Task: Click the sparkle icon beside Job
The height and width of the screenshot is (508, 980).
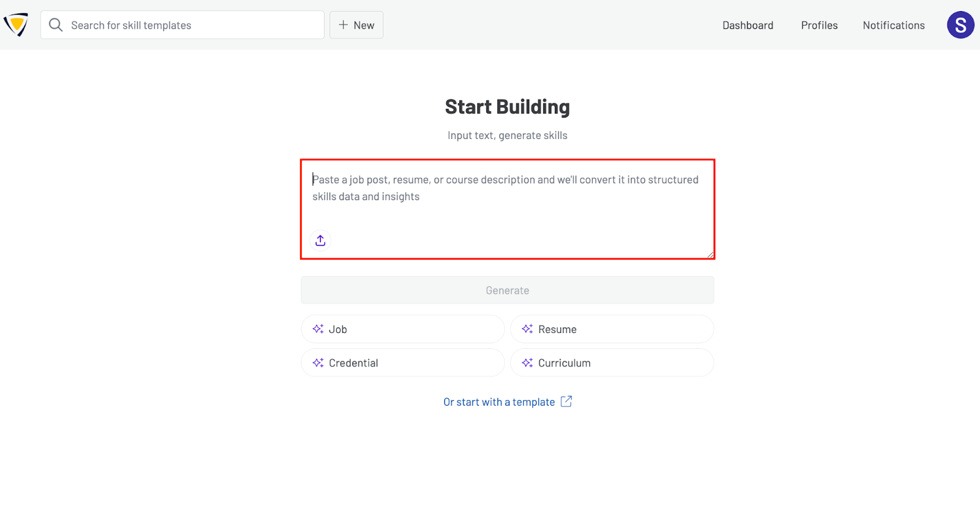Action: point(318,329)
